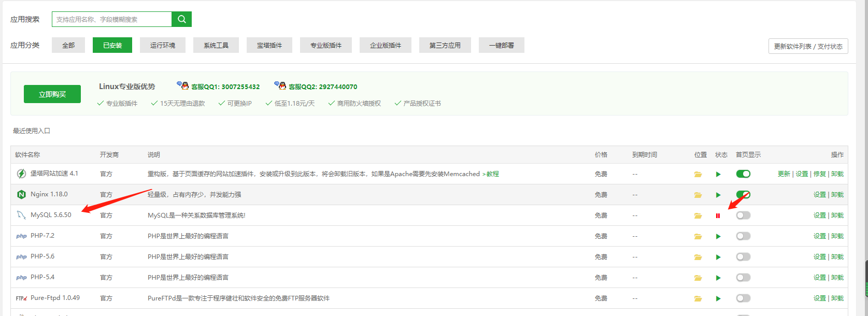The image size is (868, 316).
Task: Select the 已安装 category tab
Action: pos(112,45)
